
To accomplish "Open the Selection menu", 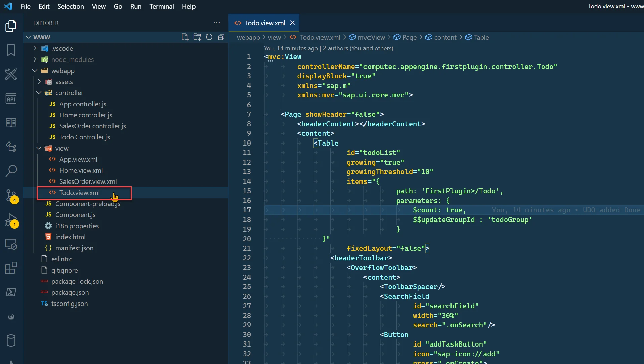I will (x=71, y=6).
